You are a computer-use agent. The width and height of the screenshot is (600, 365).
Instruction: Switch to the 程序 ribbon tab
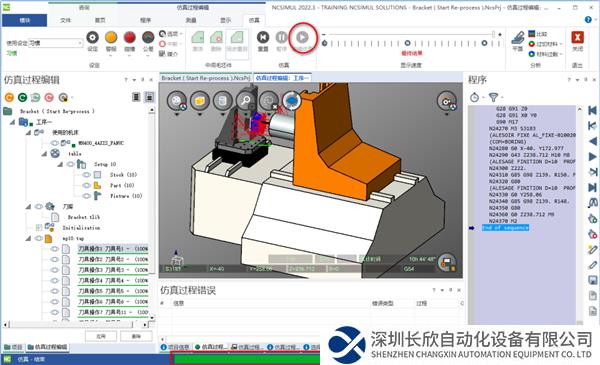pos(145,20)
